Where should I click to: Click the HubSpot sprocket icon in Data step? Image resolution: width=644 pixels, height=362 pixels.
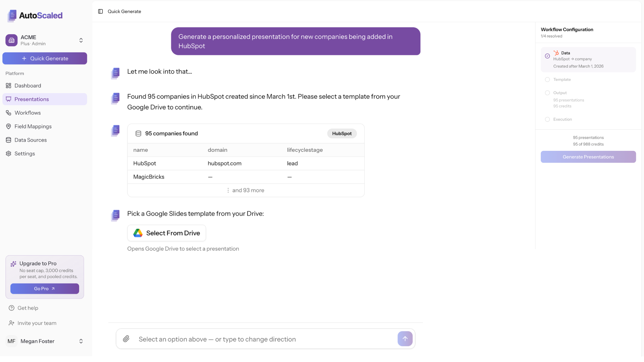coord(556,53)
